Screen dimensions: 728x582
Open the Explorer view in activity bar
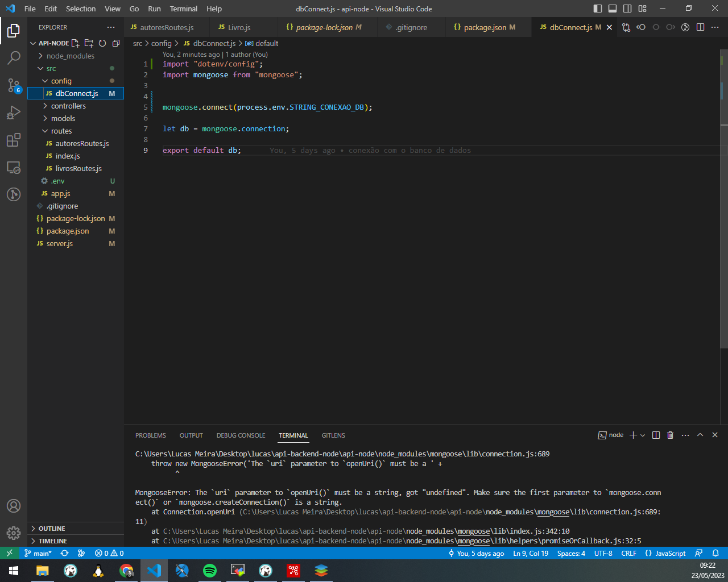pyautogui.click(x=14, y=30)
